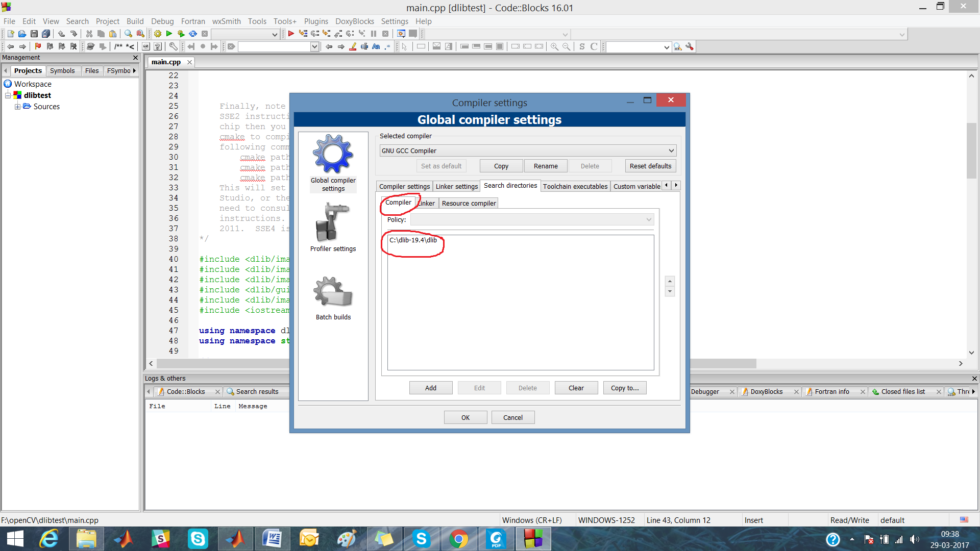This screenshot has width=980, height=551.
Task: Click the editor horizontal scrollbar thumb
Action: click(x=457, y=364)
